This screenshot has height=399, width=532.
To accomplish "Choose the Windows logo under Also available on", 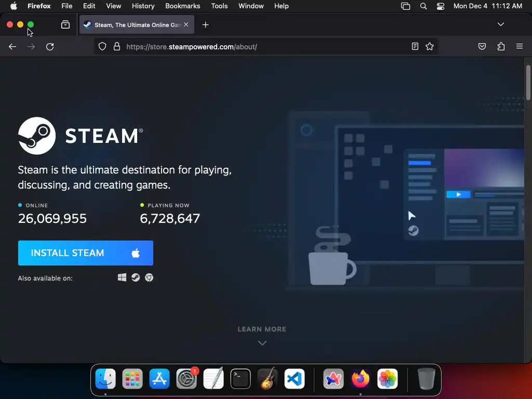I will pos(122,277).
